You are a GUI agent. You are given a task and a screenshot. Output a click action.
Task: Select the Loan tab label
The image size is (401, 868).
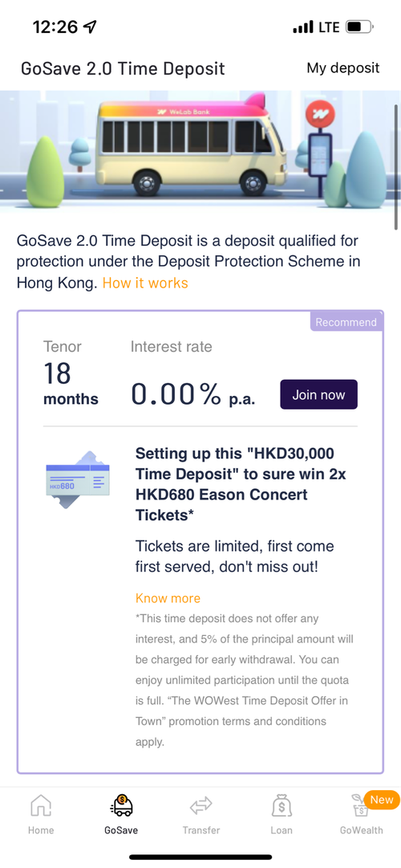click(282, 829)
